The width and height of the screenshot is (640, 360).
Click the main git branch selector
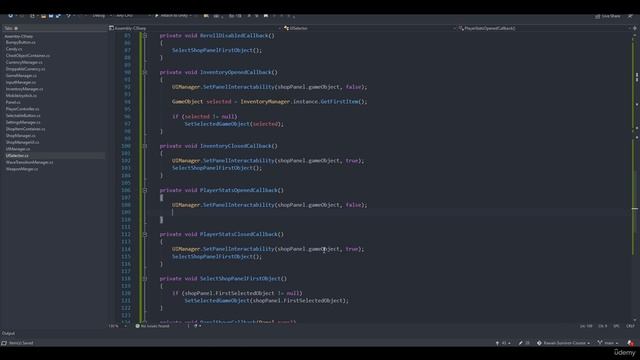point(608,343)
